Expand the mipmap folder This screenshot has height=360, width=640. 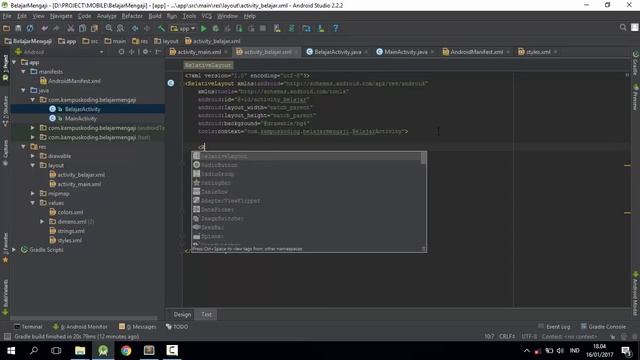click(x=33, y=193)
